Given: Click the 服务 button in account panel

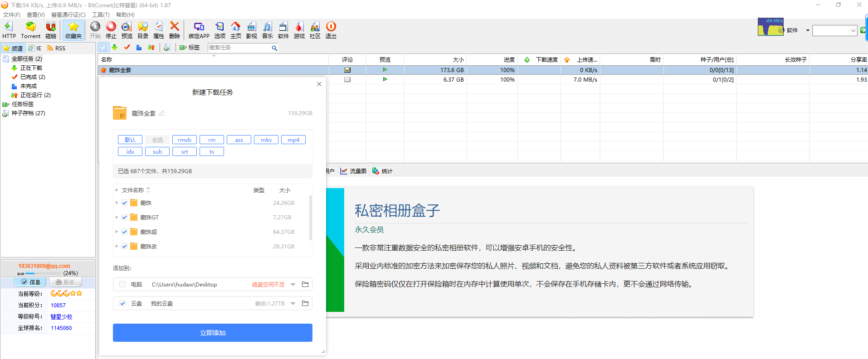Looking at the screenshot, I should (x=65, y=282).
